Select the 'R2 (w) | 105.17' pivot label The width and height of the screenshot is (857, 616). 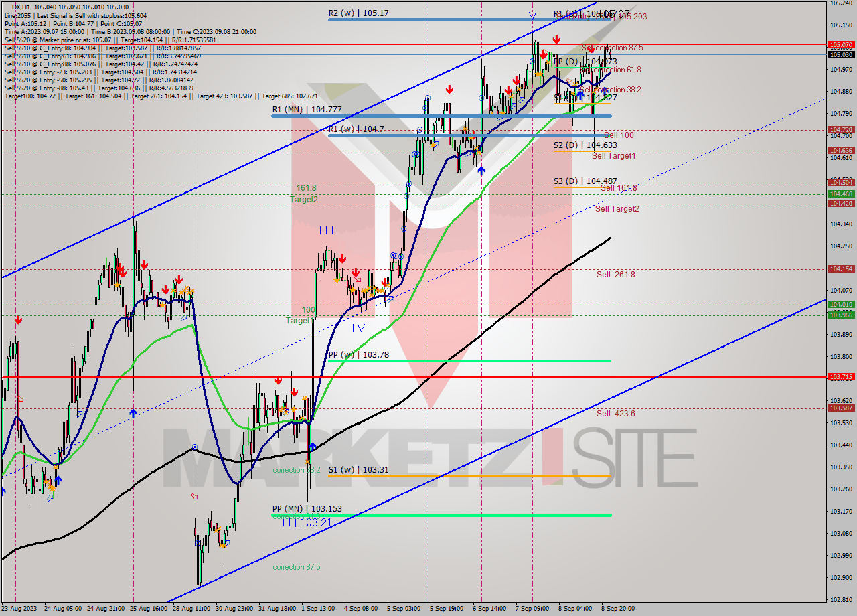pyautogui.click(x=358, y=13)
